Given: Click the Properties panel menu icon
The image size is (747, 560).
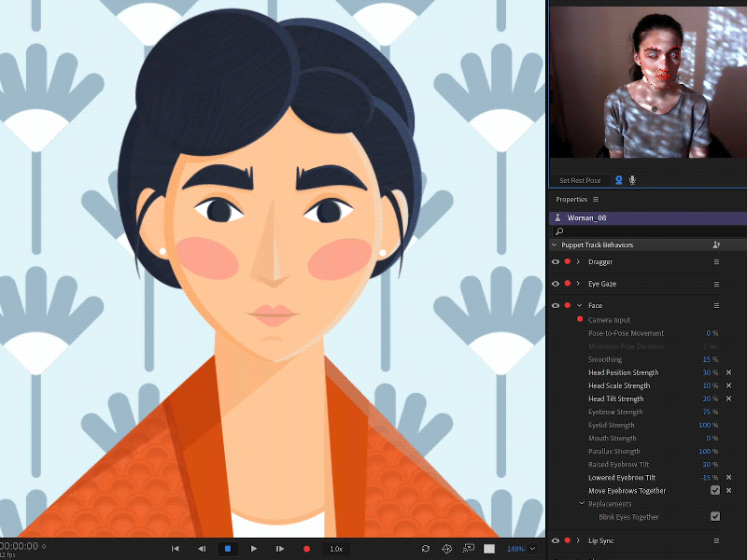Looking at the screenshot, I should point(596,199).
